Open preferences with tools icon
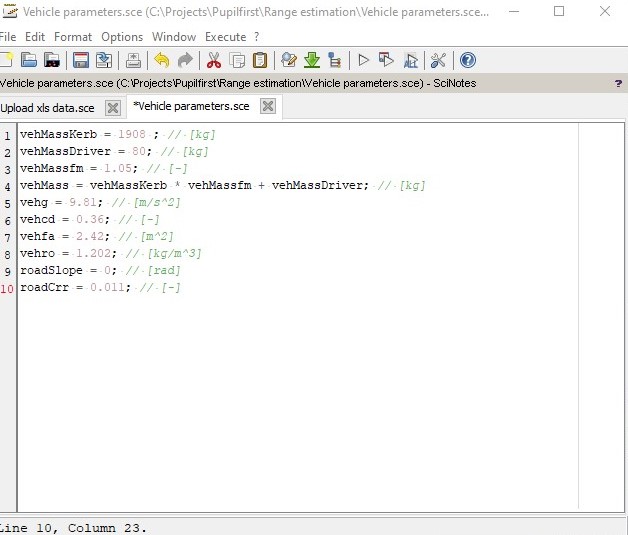This screenshot has height=535, width=628. point(438,60)
